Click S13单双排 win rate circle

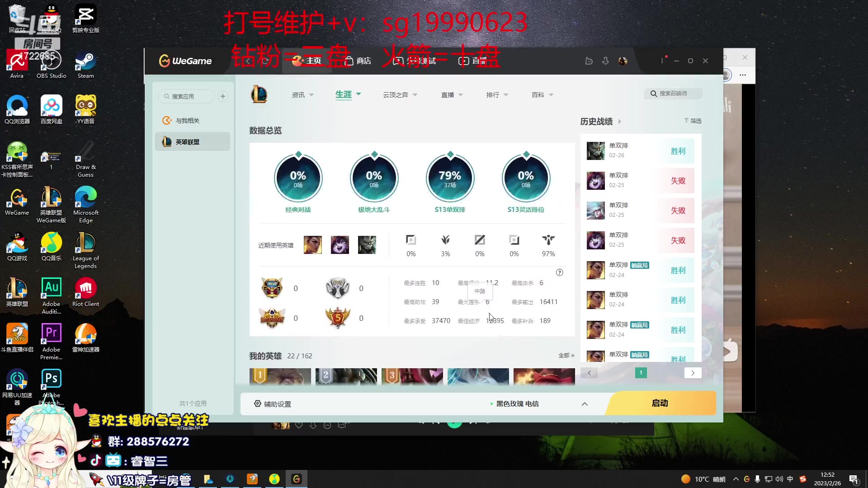(x=450, y=178)
